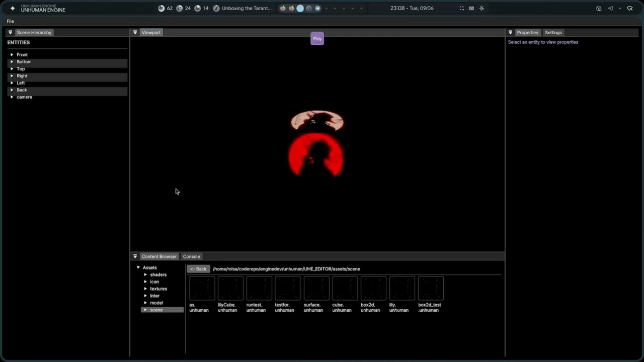Viewport: 644px width, 362px height.
Task: Select the Scene Hierarchy tab
Action: 34,33
